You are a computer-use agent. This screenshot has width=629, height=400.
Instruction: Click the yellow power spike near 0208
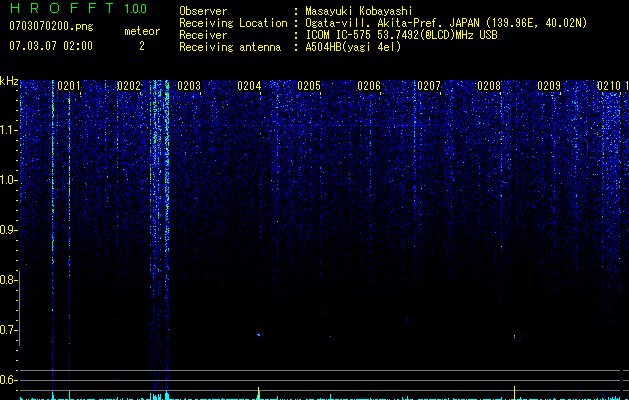point(514,392)
